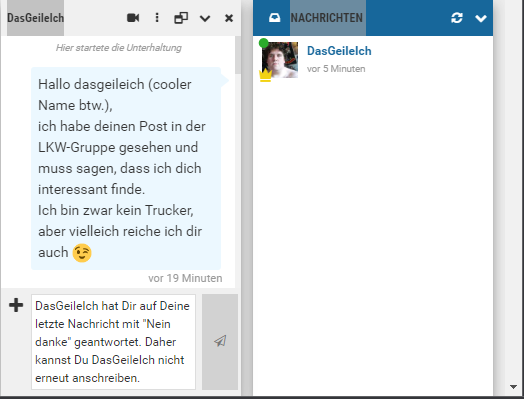Pop out the chat into separate window
This screenshot has width=524, height=399.
[181, 18]
